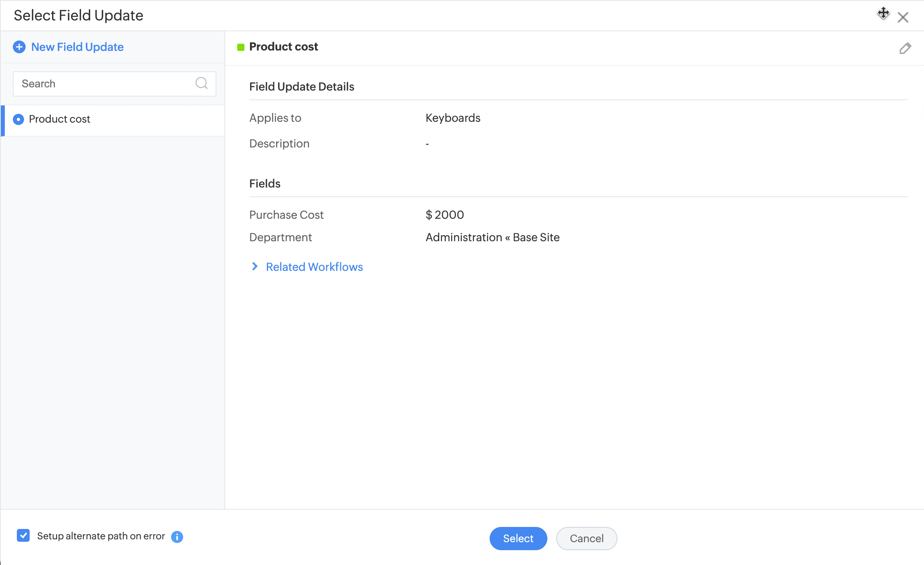The height and width of the screenshot is (565, 924).
Task: Focus the Search input field
Action: click(x=104, y=84)
